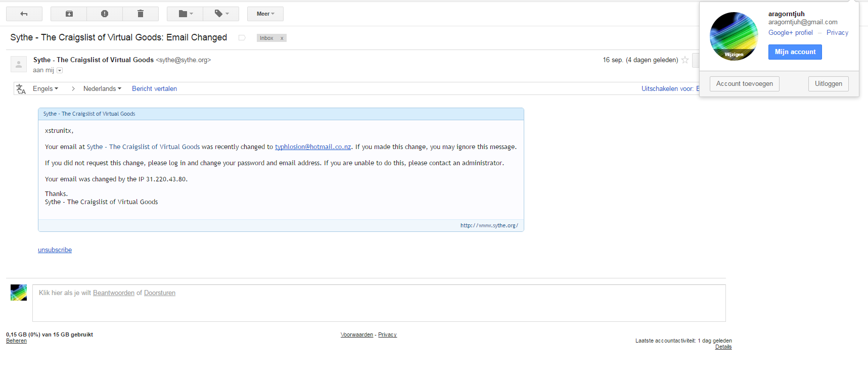Open the Labels tag dropdown
Screen dimensions: 868x386
[x=221, y=14]
